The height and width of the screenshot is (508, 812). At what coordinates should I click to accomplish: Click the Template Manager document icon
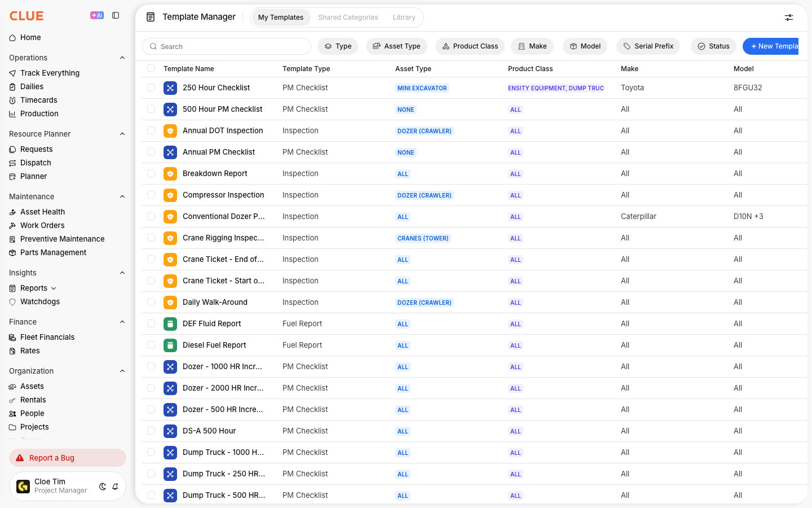pos(151,17)
